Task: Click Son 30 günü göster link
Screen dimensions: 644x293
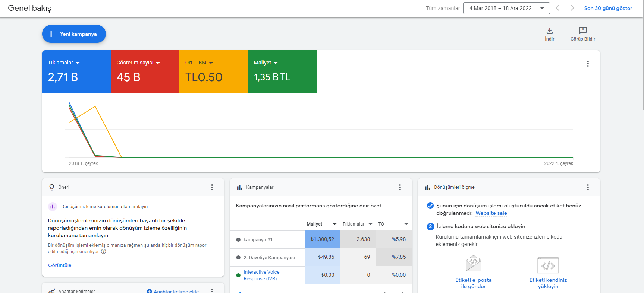Action: (x=608, y=8)
